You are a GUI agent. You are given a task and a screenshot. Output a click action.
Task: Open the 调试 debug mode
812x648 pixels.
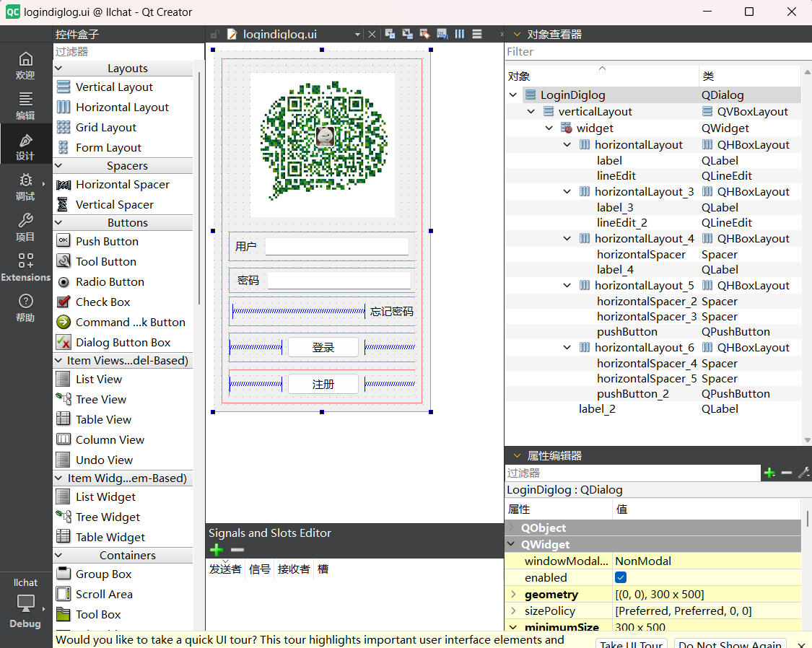pos(25,187)
